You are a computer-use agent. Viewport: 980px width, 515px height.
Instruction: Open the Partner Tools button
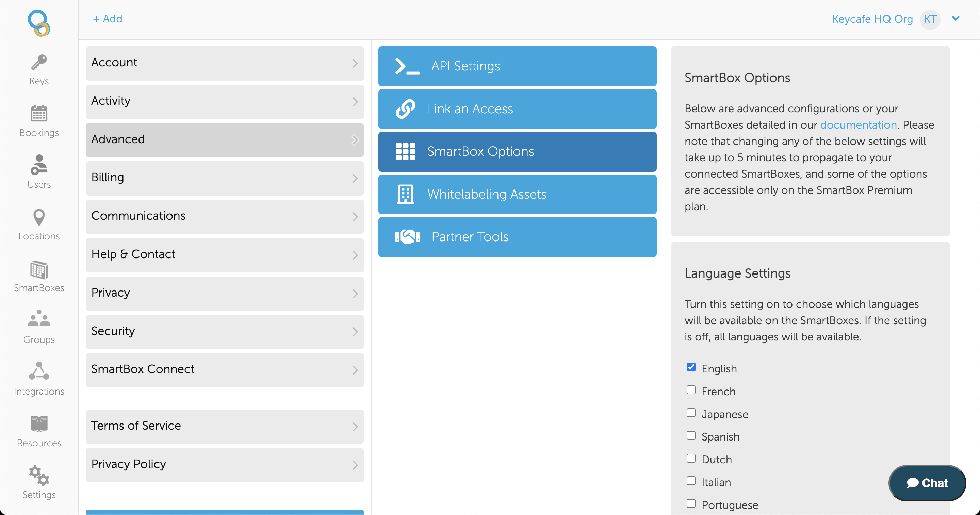click(517, 237)
